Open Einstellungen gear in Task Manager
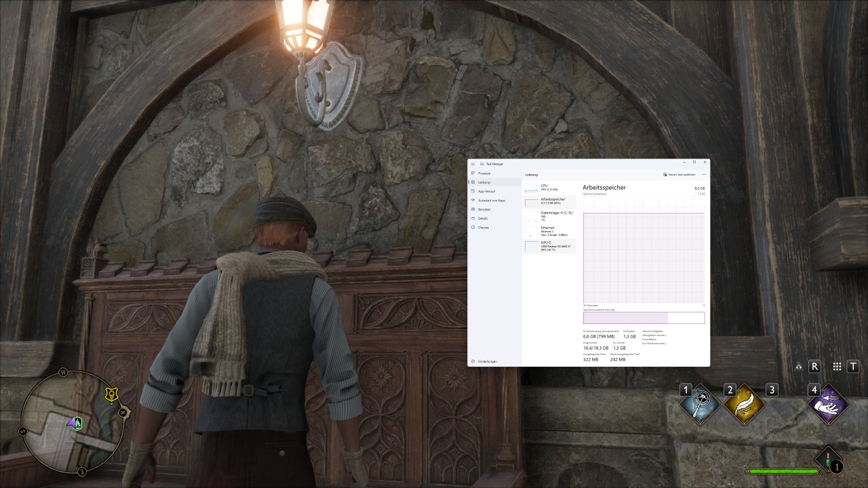The image size is (868, 488). point(473,361)
